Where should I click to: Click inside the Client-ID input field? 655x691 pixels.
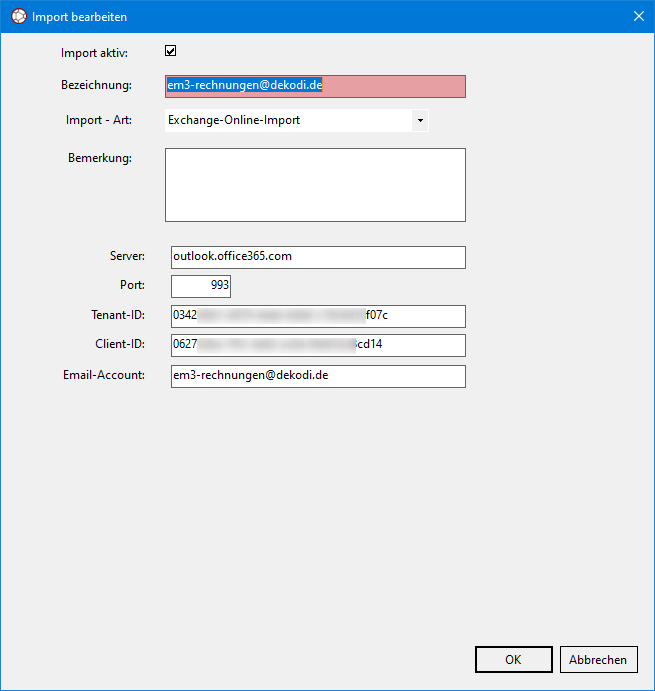click(x=318, y=345)
